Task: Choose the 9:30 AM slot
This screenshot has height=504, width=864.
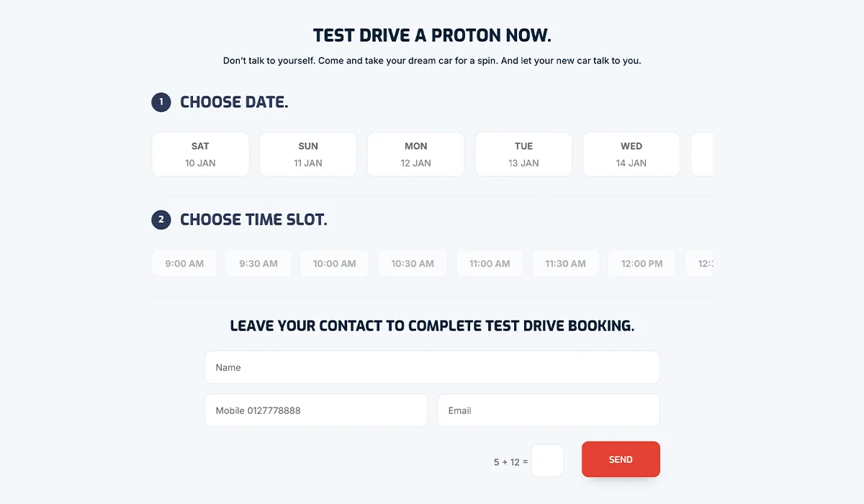Action: tap(258, 263)
